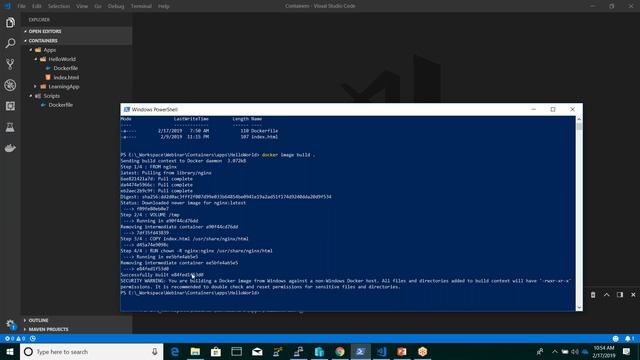Open the Edit menu
The height and width of the screenshot is (360, 640).
37,6
